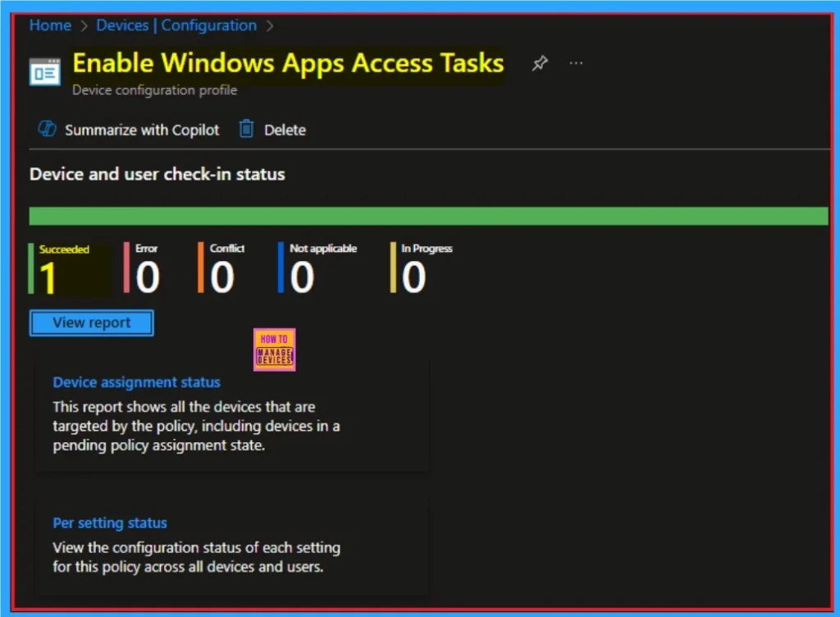This screenshot has width=840, height=617.
Task: Click the chevron after Devices | Configuration
Action: click(x=270, y=26)
